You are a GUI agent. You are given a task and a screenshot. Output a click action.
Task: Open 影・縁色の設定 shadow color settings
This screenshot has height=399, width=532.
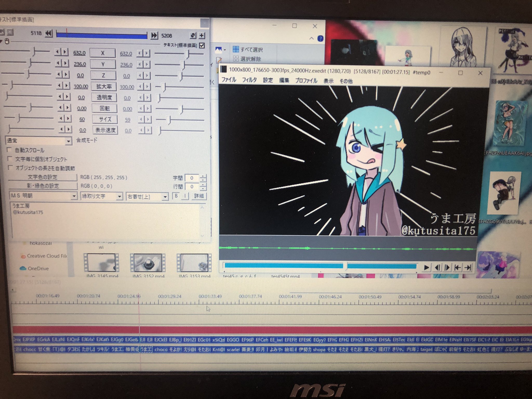click(43, 186)
